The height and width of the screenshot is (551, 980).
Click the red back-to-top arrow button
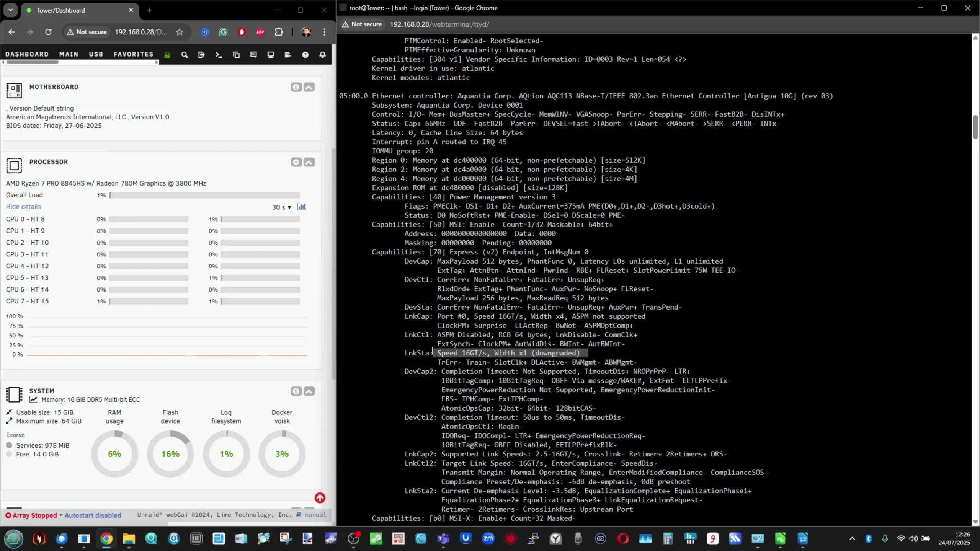click(320, 497)
